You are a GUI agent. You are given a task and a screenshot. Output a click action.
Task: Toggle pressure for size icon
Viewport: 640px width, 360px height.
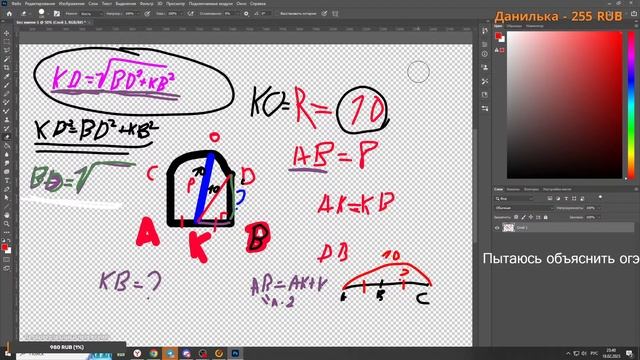tap(325, 13)
